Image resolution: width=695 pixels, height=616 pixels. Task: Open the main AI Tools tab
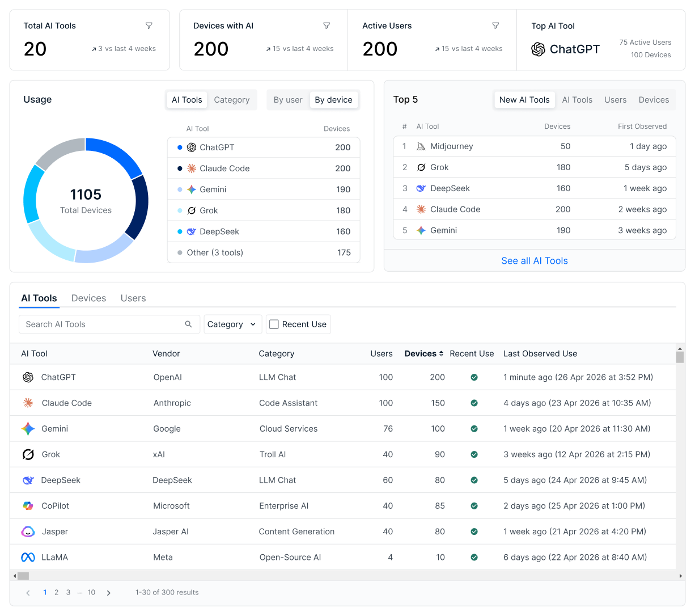pyautogui.click(x=39, y=298)
